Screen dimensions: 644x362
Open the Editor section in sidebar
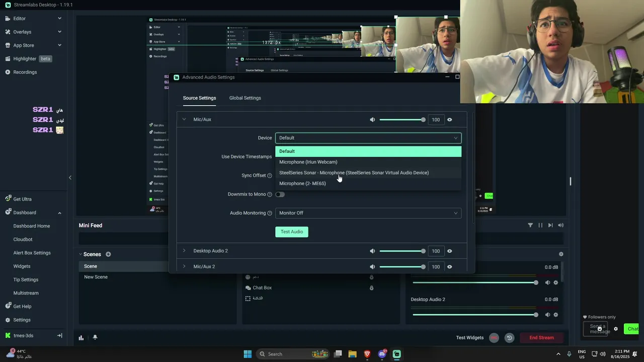tap(20, 19)
